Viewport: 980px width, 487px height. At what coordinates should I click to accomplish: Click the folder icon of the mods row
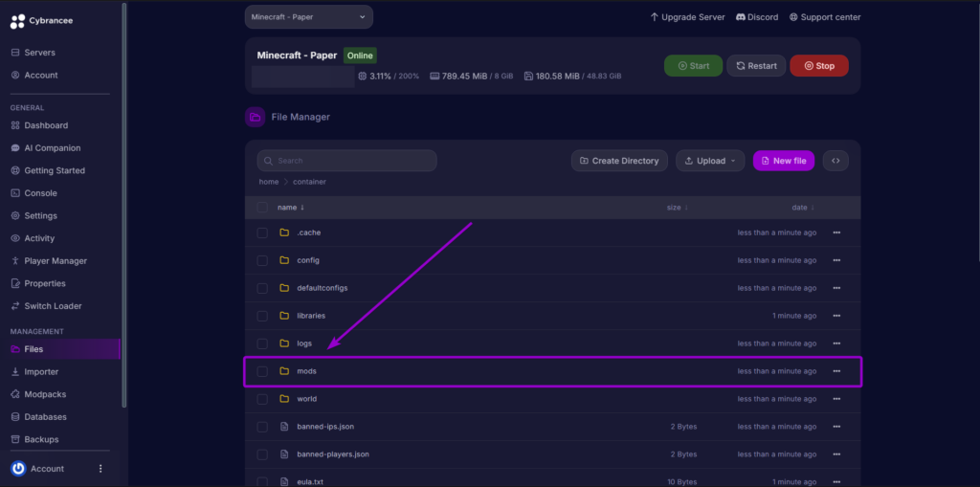click(284, 371)
